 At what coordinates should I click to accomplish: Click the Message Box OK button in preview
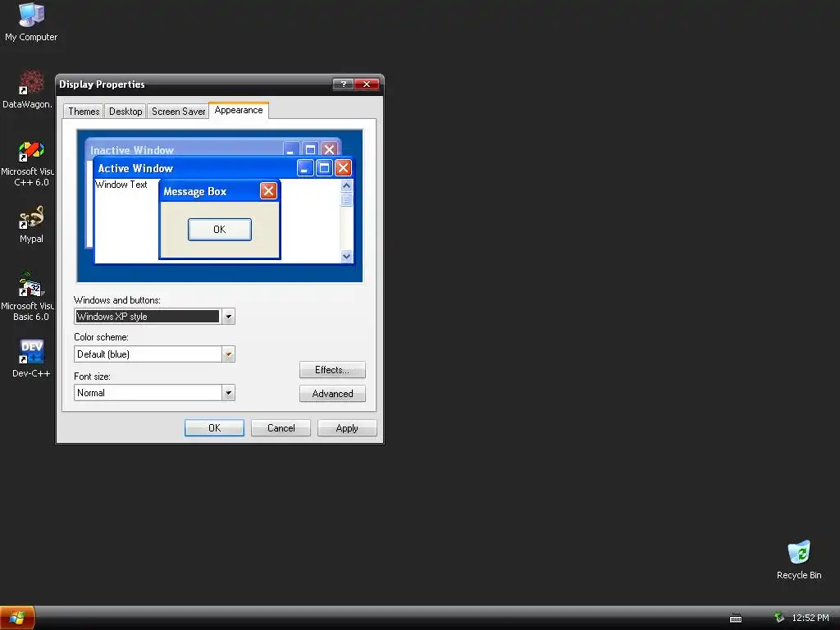[220, 230]
